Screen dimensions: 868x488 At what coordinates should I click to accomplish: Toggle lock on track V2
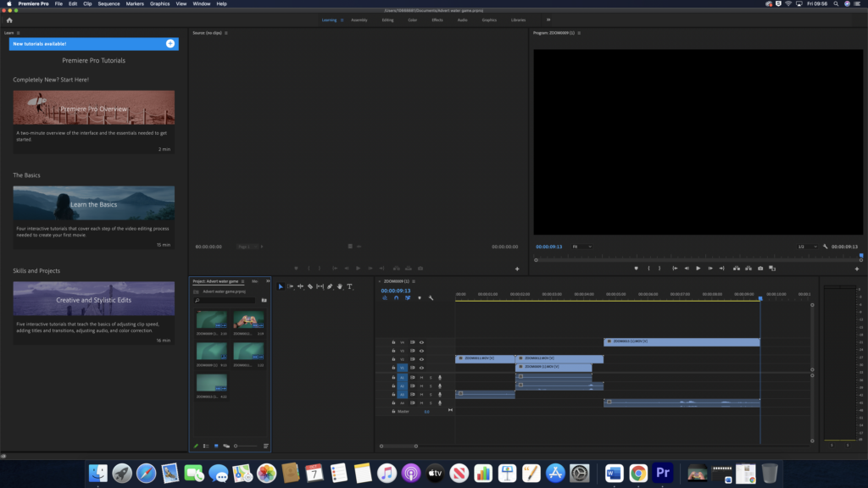coord(393,359)
